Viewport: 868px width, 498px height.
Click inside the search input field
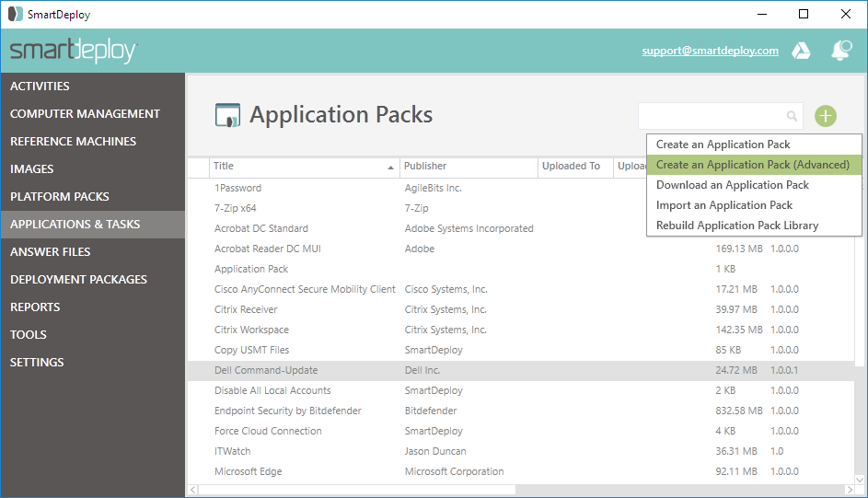click(711, 116)
